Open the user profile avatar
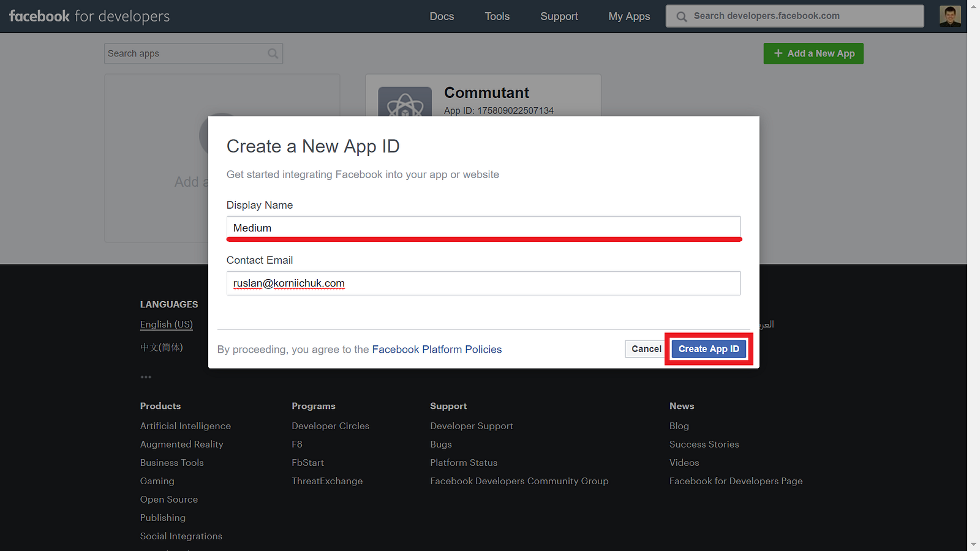Screen dimensions: 980x551 [x=950, y=16]
